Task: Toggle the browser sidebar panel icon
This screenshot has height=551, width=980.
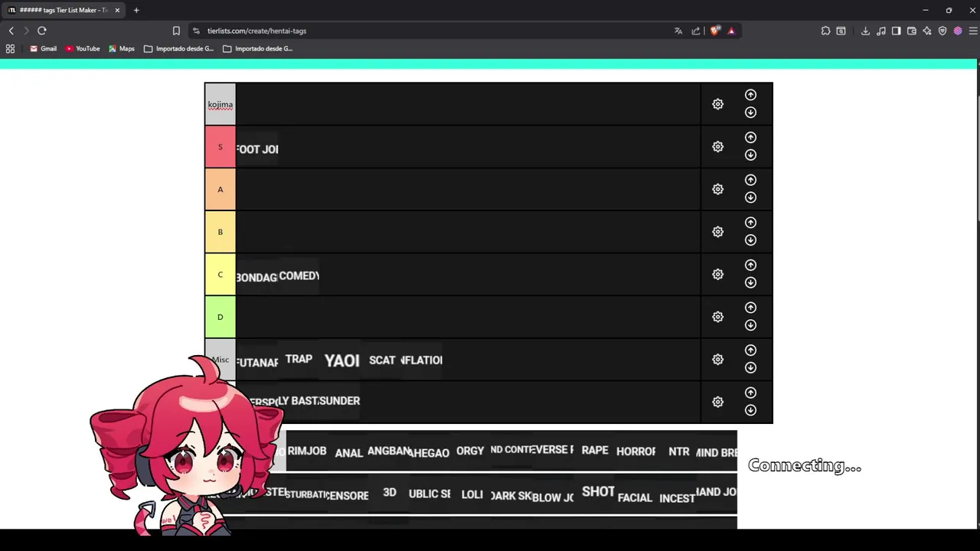Action: coord(896,31)
